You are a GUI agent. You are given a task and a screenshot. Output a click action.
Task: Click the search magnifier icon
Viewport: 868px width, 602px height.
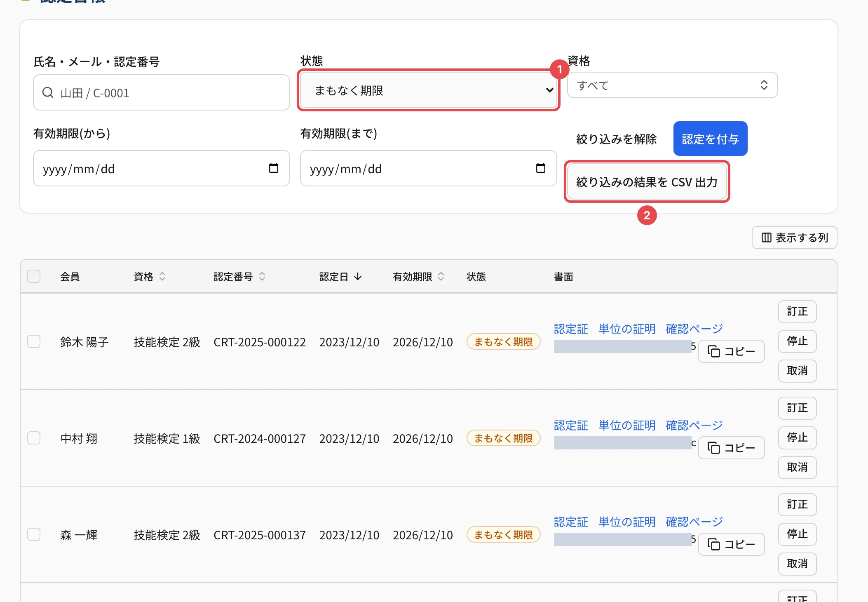pos(48,92)
